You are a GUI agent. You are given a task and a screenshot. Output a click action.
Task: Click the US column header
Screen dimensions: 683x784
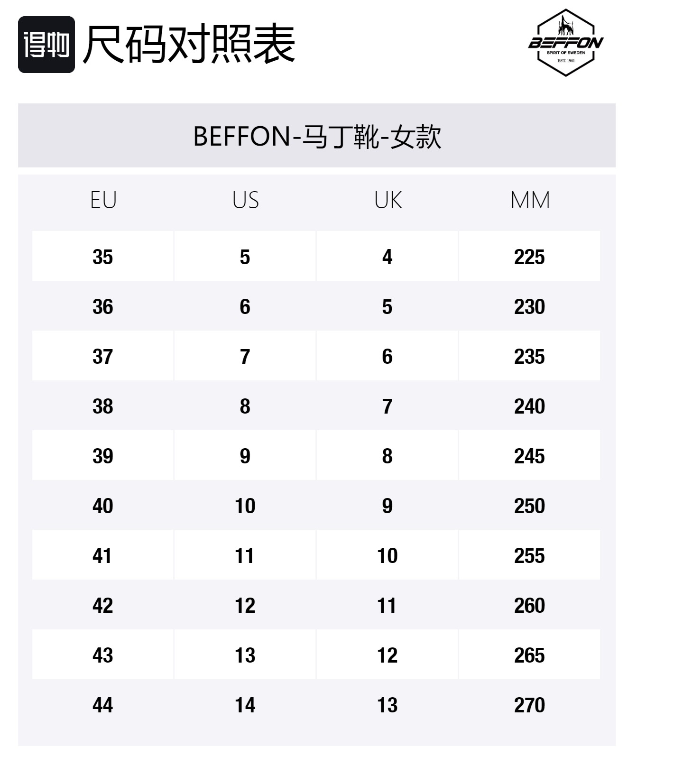point(245,200)
